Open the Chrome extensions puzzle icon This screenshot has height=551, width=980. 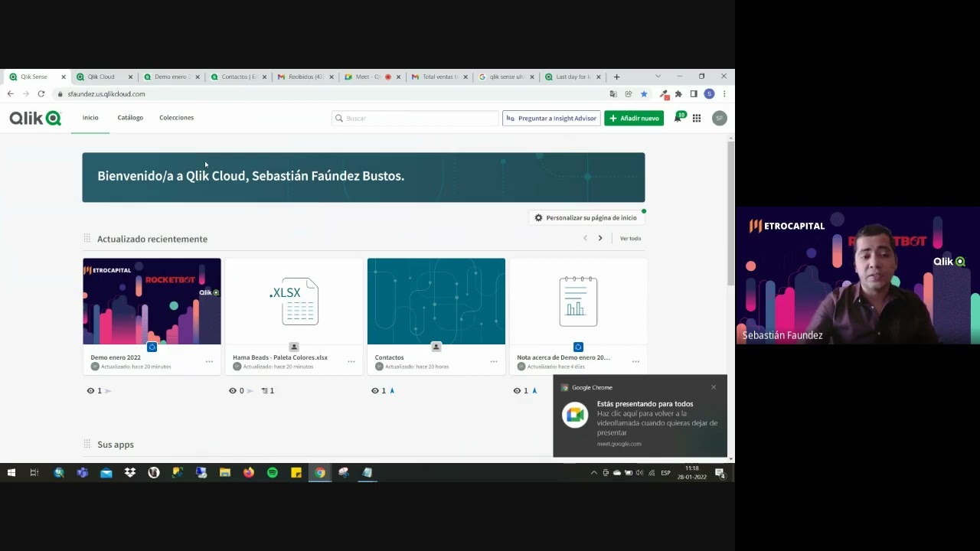pos(678,93)
